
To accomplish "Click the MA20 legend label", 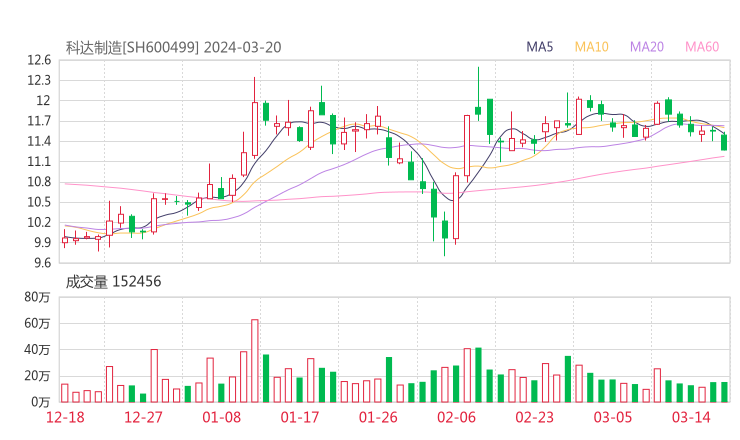I will coord(647,47).
